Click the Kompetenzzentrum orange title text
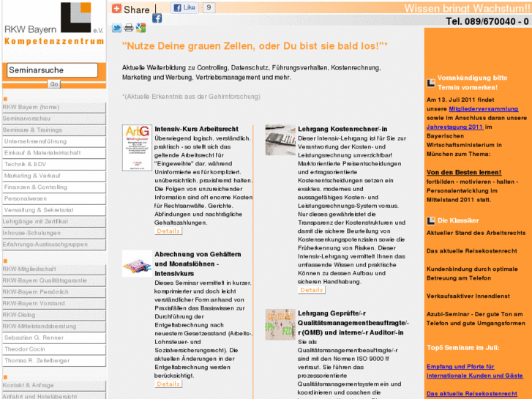 pyautogui.click(x=54, y=42)
